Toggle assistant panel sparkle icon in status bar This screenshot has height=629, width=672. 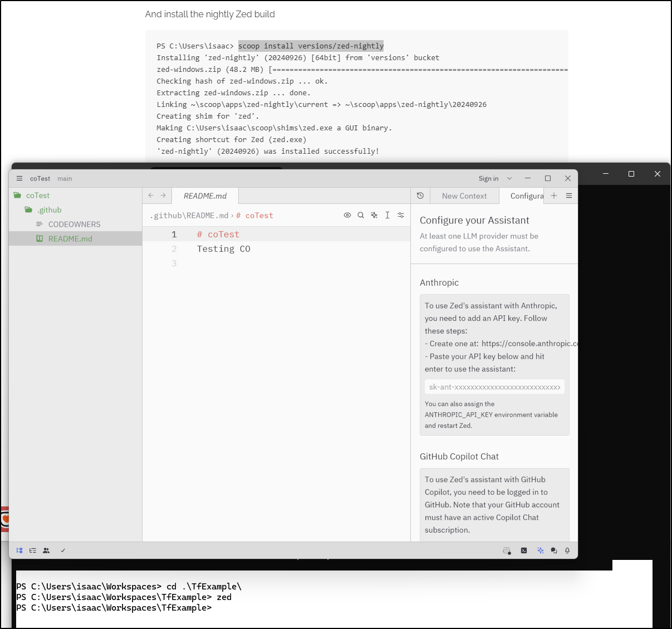(x=540, y=550)
